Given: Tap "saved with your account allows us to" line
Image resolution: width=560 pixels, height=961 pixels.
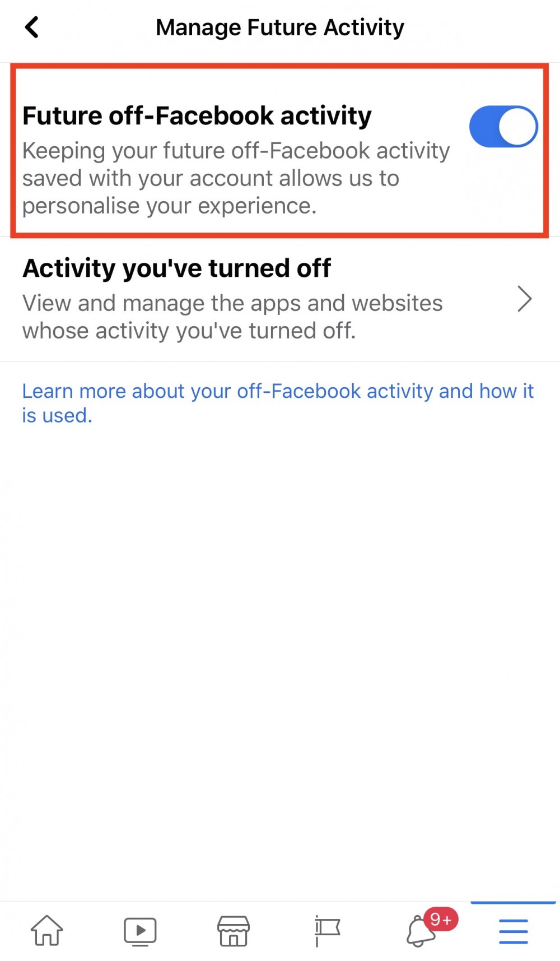Looking at the screenshot, I should [211, 178].
